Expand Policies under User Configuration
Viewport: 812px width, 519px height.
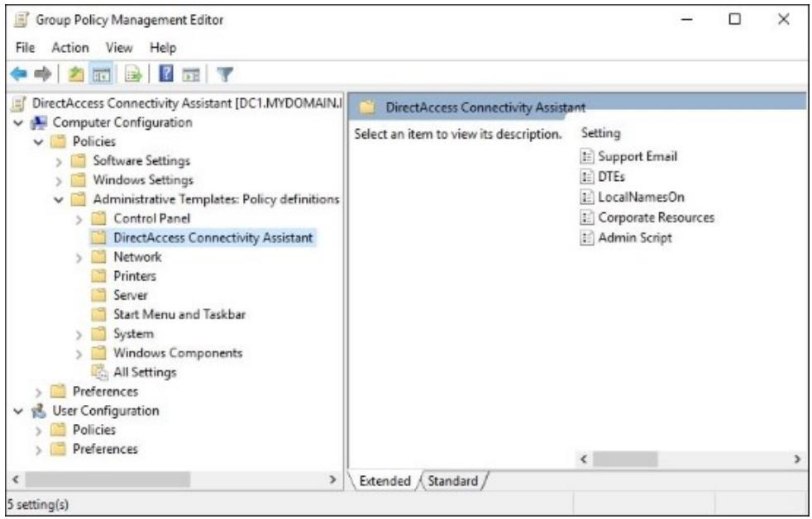(38, 431)
